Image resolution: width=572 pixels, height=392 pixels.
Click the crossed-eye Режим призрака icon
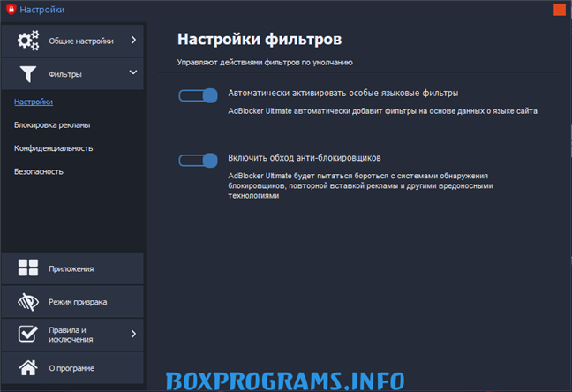(x=28, y=302)
